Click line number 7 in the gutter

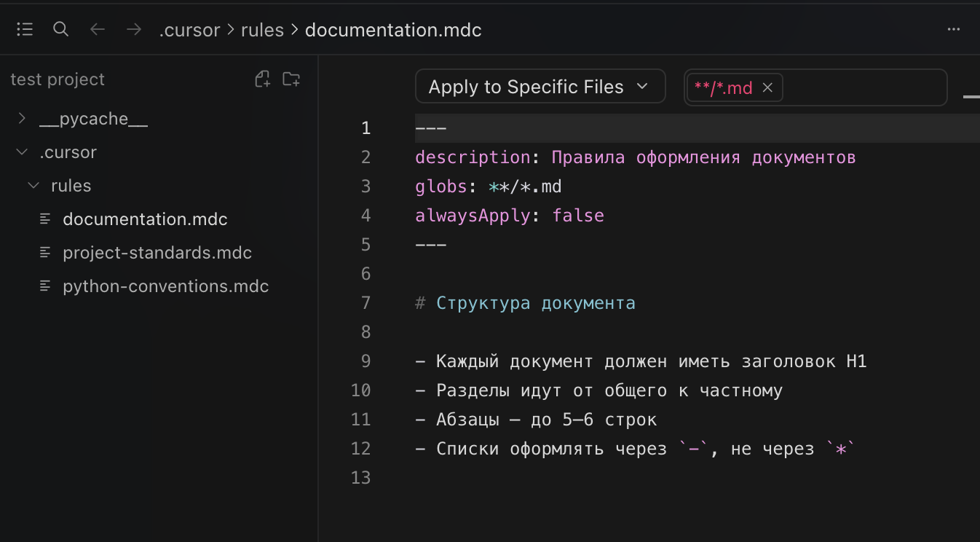[365, 303]
